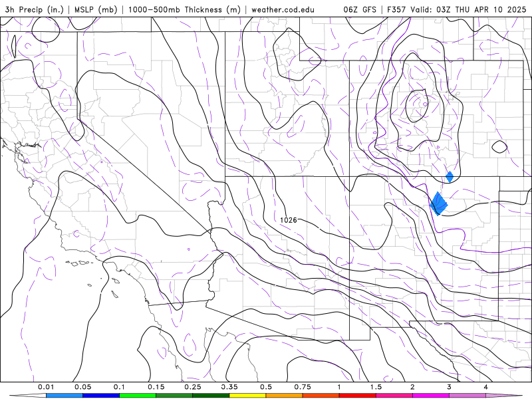This screenshot has height=399, width=532.
Task: Click the 'Valid: 03Z THU APR 10 2025' text
Action: (468, 9)
